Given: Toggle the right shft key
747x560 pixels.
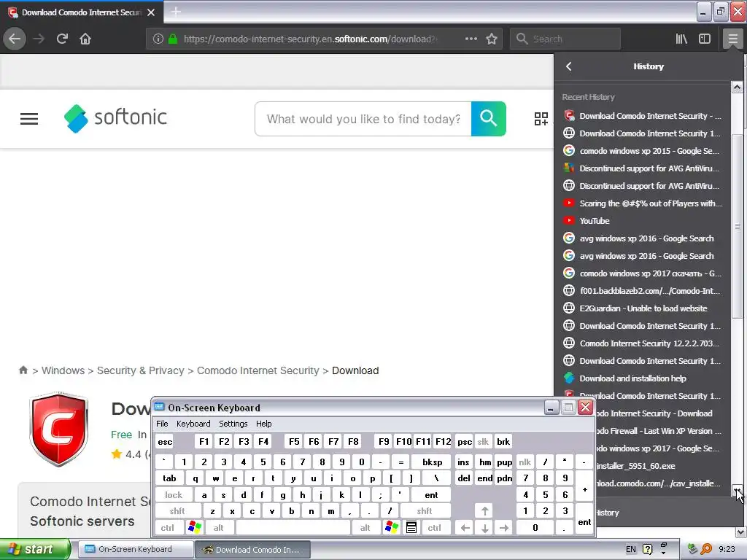Looking at the screenshot, I should tap(425, 511).
